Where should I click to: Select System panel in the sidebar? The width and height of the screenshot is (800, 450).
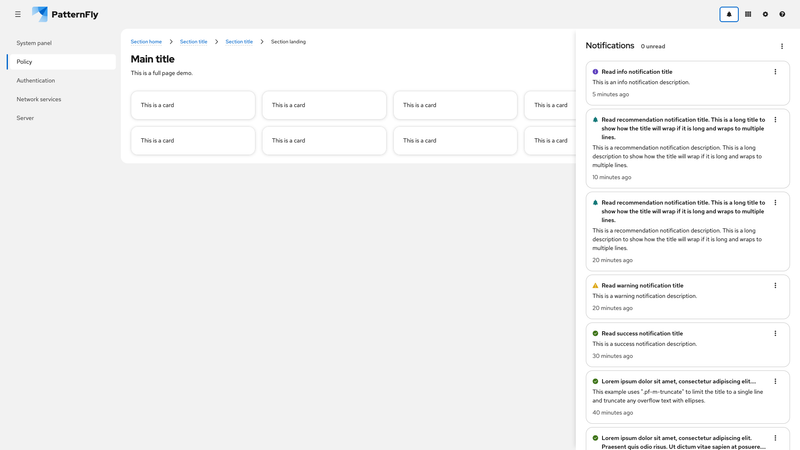coord(61,43)
